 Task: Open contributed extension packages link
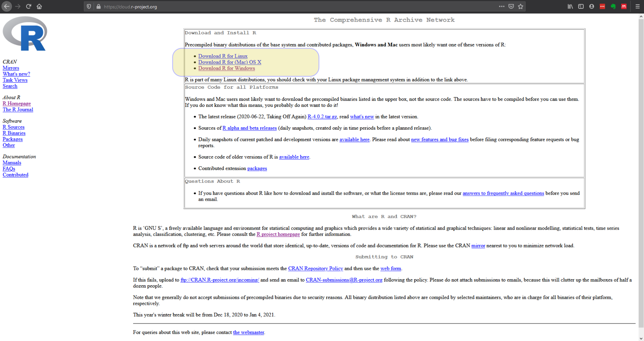point(257,168)
